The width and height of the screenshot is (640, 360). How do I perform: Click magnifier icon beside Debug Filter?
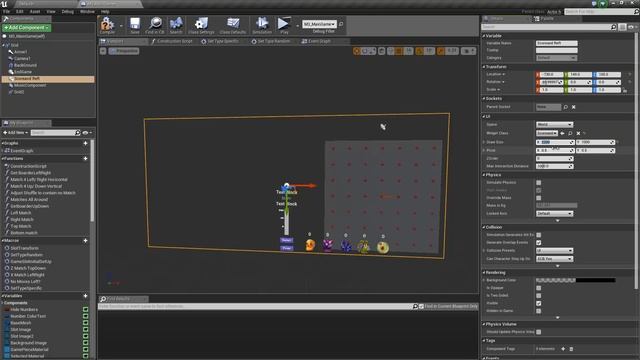[x=341, y=24]
